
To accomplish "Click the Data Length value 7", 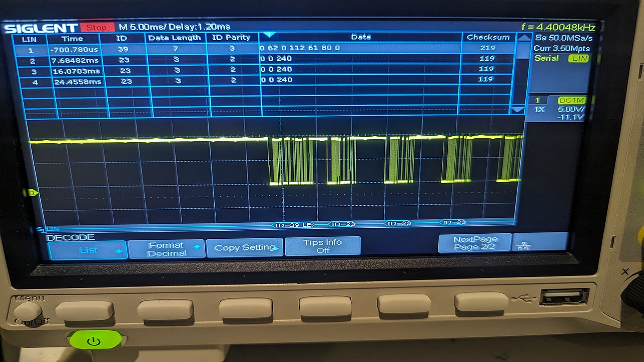I will (177, 49).
